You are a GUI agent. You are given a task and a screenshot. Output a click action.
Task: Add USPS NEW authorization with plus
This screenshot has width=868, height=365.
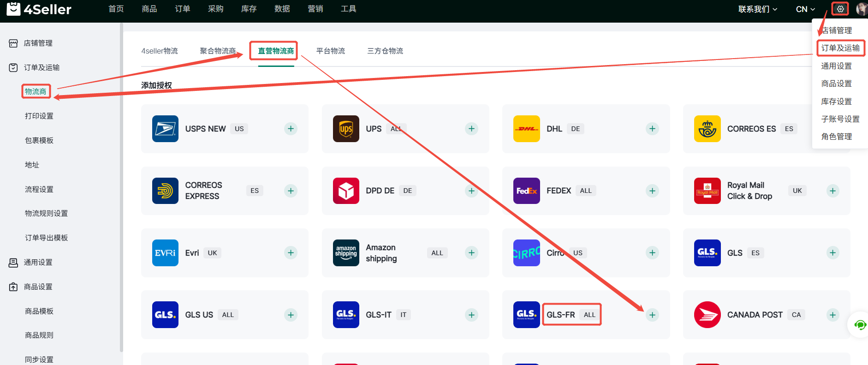pos(291,129)
